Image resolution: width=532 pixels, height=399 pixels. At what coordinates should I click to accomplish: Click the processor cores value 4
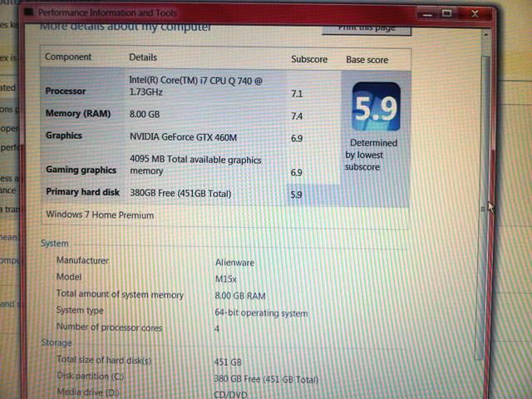(x=217, y=329)
